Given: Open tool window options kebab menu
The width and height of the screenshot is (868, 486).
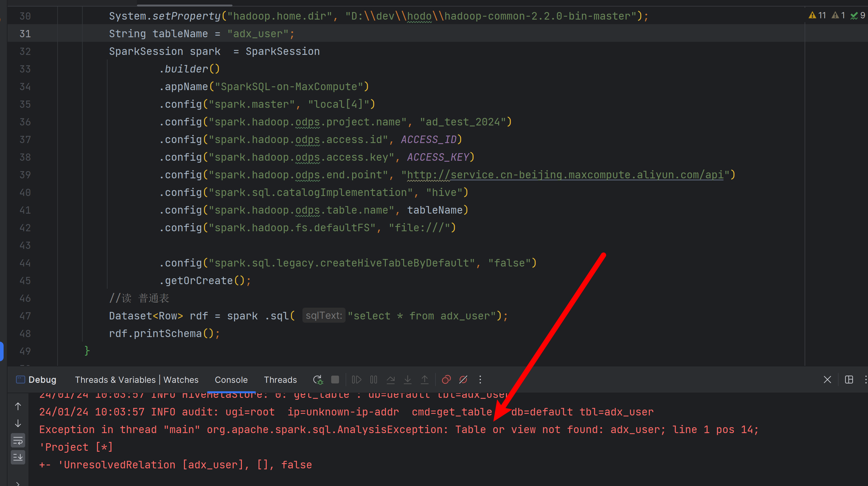Looking at the screenshot, I should tap(865, 380).
